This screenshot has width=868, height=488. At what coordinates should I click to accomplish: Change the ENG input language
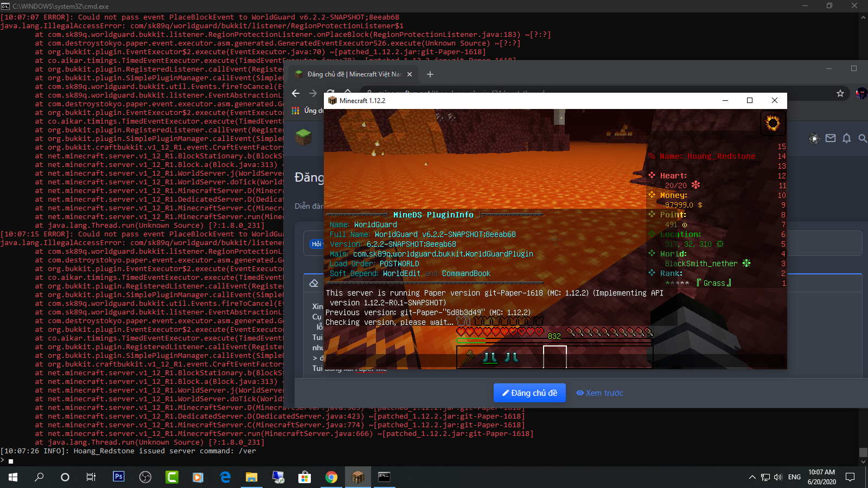794,477
